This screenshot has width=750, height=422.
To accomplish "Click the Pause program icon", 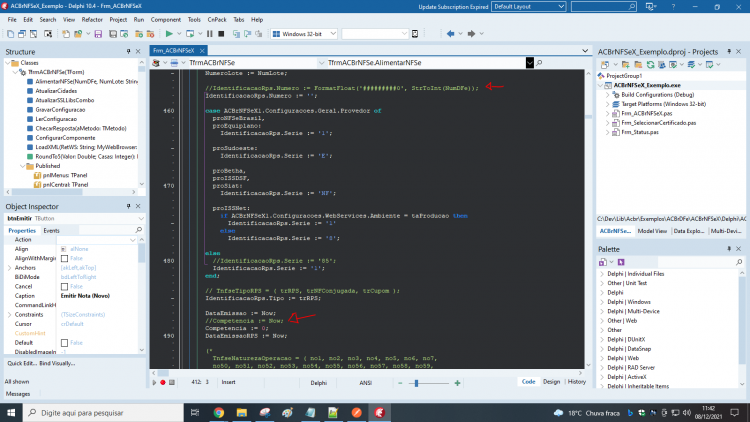I will pyautogui.click(x=210, y=34).
